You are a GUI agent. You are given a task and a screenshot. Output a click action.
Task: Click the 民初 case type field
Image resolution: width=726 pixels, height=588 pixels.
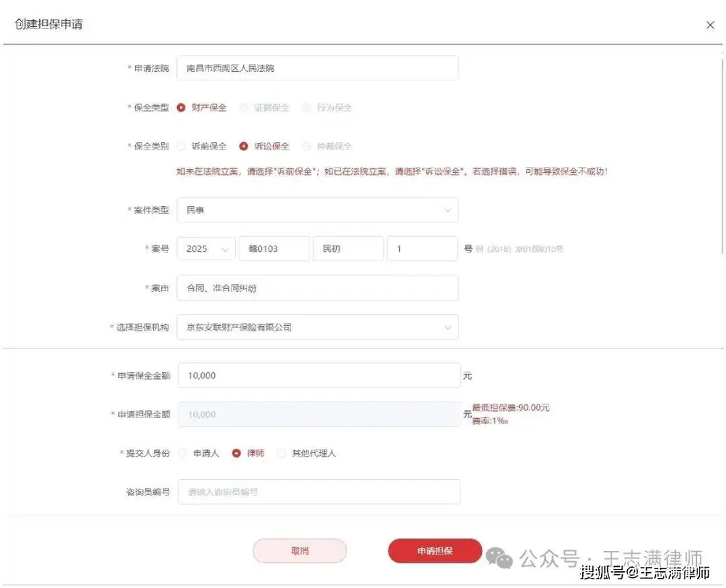pos(348,248)
